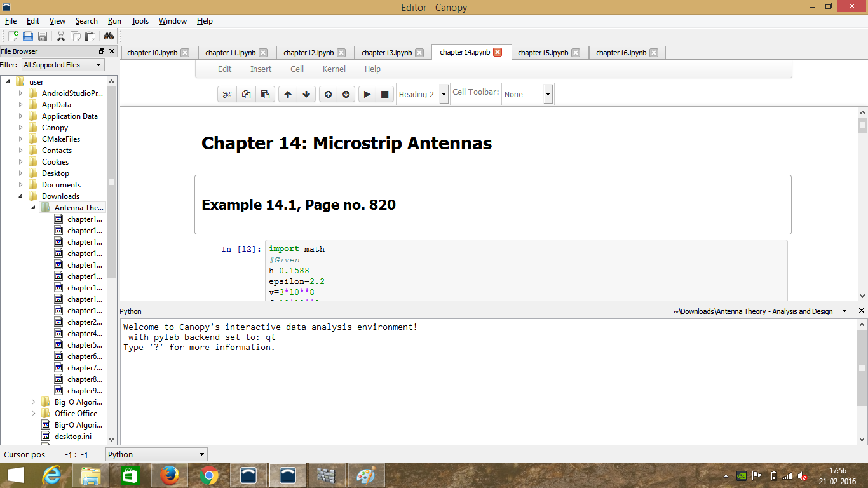Expand the Canopy folder in File Browser
This screenshot has width=868, height=488.
(x=20, y=128)
